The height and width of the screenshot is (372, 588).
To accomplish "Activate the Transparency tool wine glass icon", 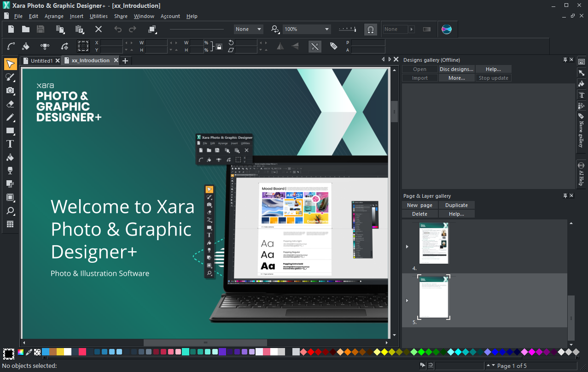I will click(x=10, y=171).
